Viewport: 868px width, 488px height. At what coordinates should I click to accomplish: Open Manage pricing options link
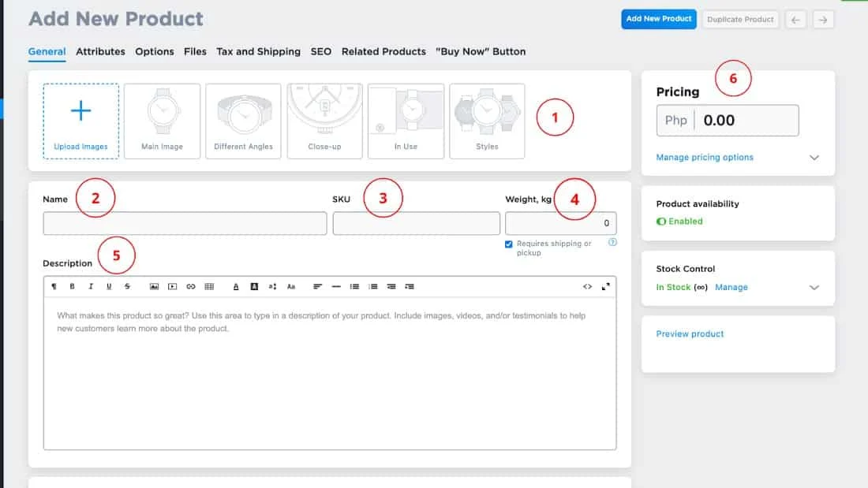click(x=705, y=157)
